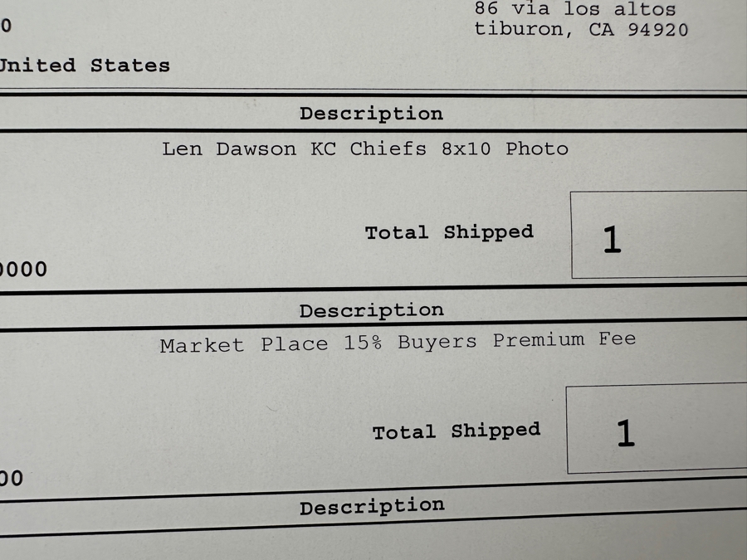747x560 pixels.
Task: Click the street address "86 via los altos"
Action: point(574,10)
